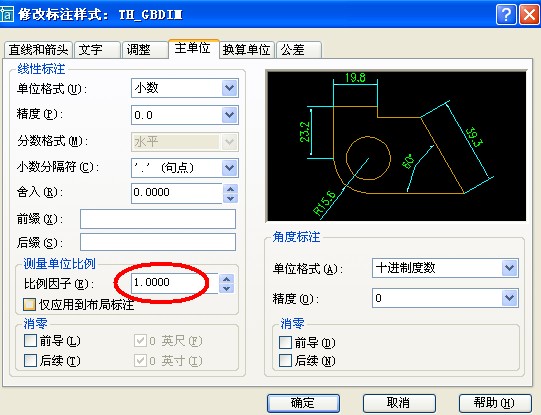Click the dialog title bar icon

point(6,14)
